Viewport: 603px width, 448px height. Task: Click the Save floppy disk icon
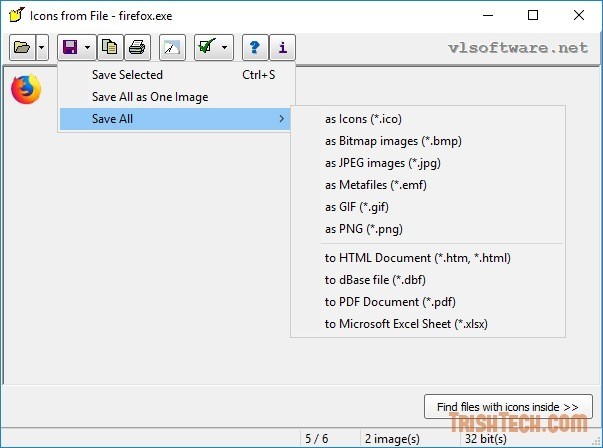click(x=70, y=48)
